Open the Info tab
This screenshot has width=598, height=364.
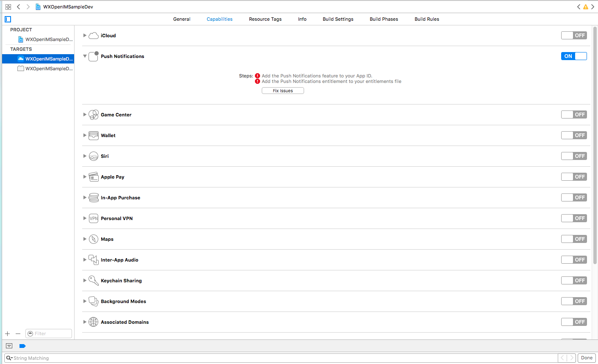302,19
